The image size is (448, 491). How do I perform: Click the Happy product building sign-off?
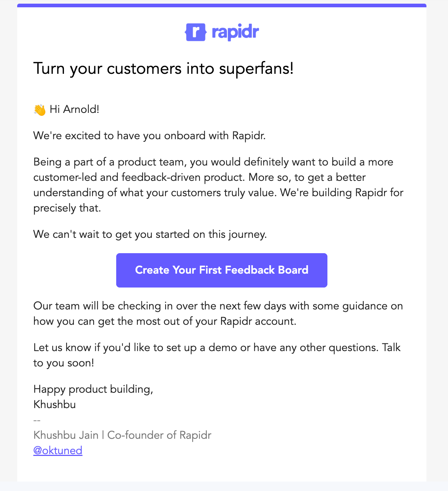click(x=93, y=389)
